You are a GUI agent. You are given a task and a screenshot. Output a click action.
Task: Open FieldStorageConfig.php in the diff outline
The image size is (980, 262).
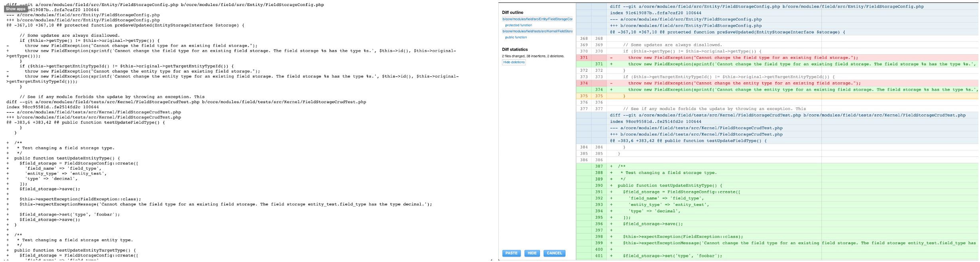537,19
